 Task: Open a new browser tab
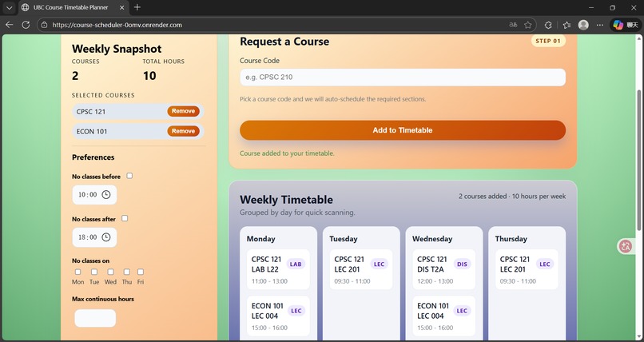[x=137, y=7]
